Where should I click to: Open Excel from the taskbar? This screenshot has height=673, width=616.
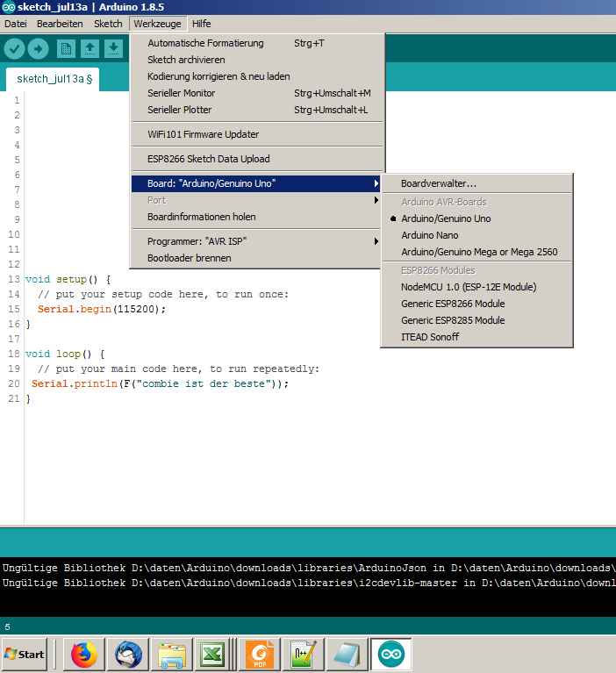[x=212, y=655]
